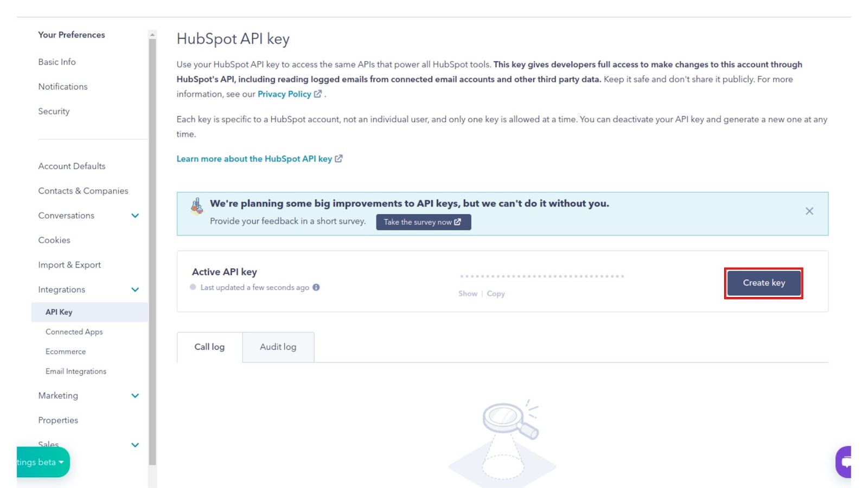The image size is (868, 488).
Task: Click the HubSpot API key page heading
Action: coord(233,39)
